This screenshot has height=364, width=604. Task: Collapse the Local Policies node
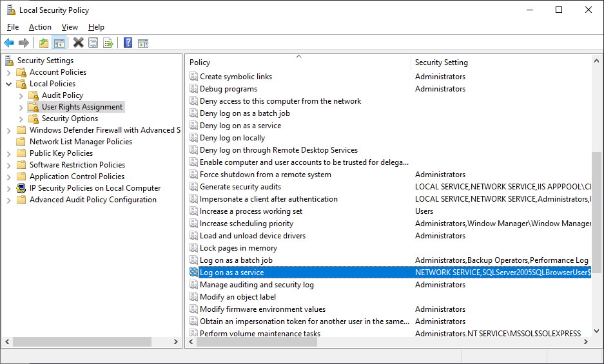[x=9, y=84]
